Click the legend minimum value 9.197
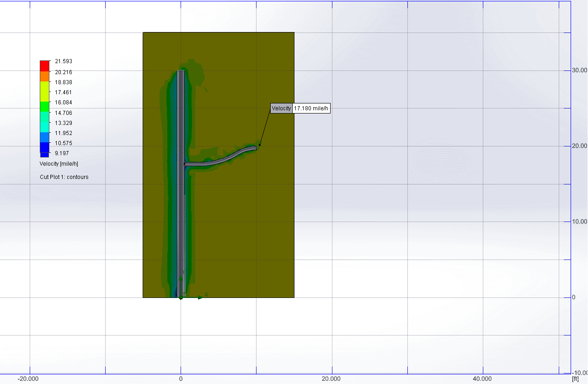This screenshot has height=384, width=588. point(62,153)
